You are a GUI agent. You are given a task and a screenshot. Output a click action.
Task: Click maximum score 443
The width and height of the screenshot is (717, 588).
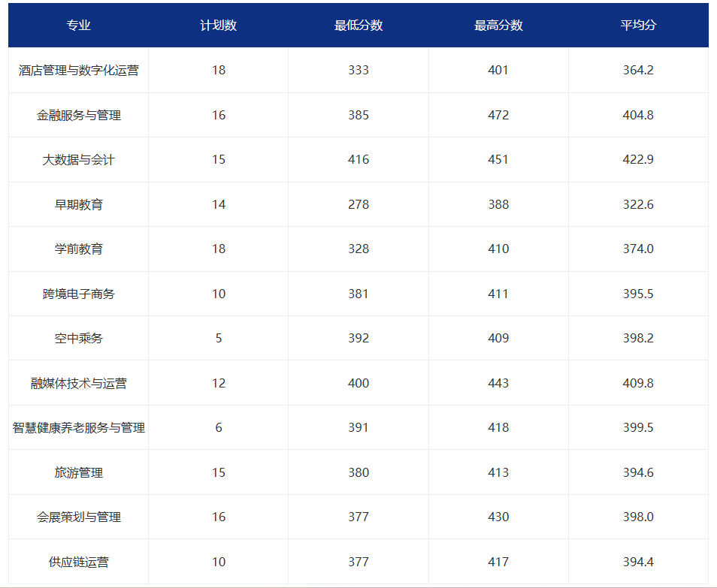point(498,383)
